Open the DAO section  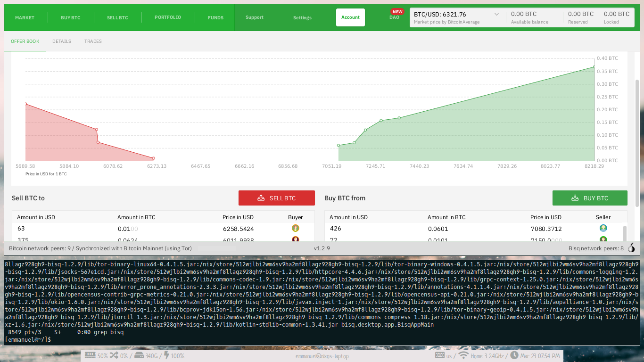point(394,17)
